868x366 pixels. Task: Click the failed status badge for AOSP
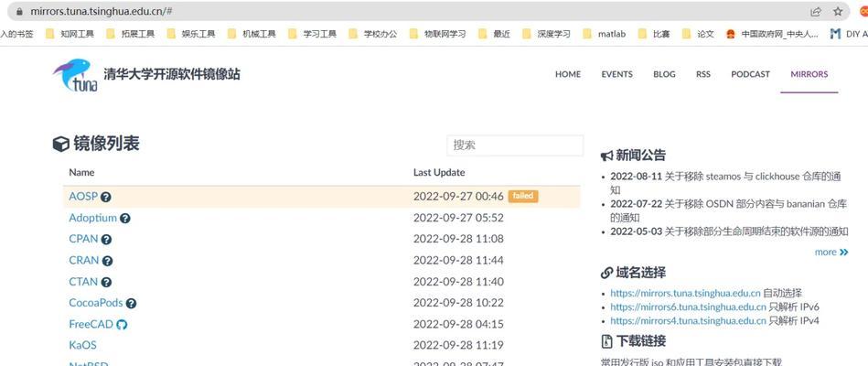click(x=523, y=196)
